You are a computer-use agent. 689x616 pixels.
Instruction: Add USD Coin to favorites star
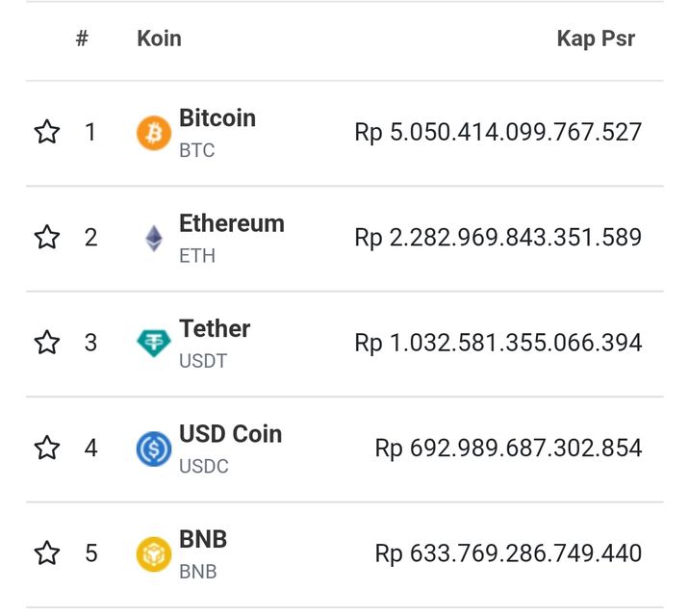[47, 448]
